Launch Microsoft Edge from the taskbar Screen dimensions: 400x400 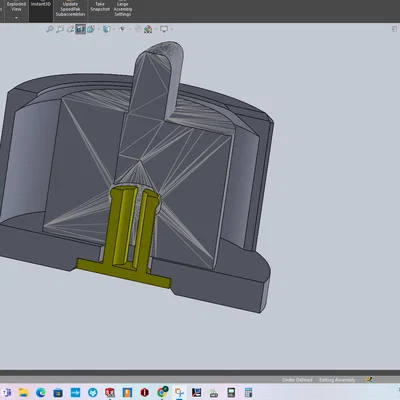click(41, 392)
